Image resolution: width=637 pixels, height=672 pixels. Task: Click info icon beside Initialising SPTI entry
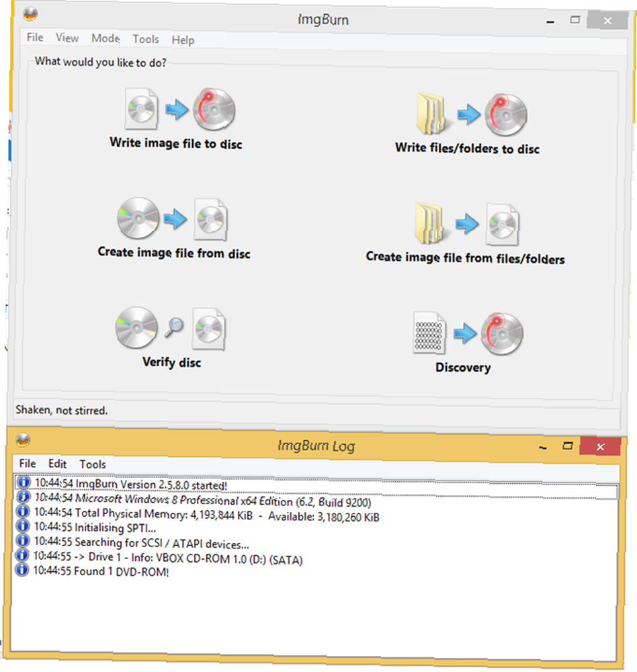[22, 526]
